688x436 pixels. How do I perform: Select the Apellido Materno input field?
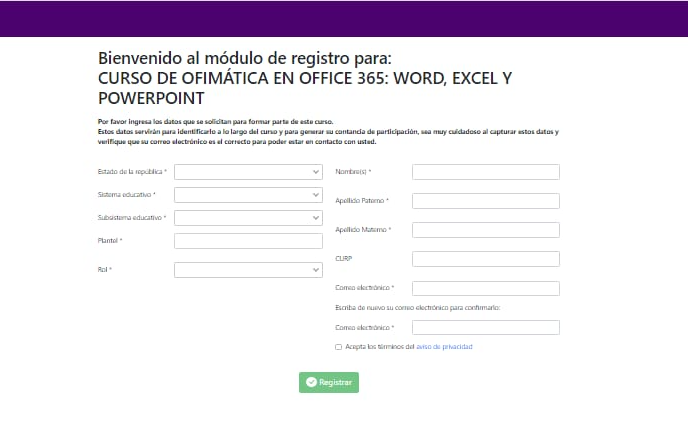tap(486, 230)
